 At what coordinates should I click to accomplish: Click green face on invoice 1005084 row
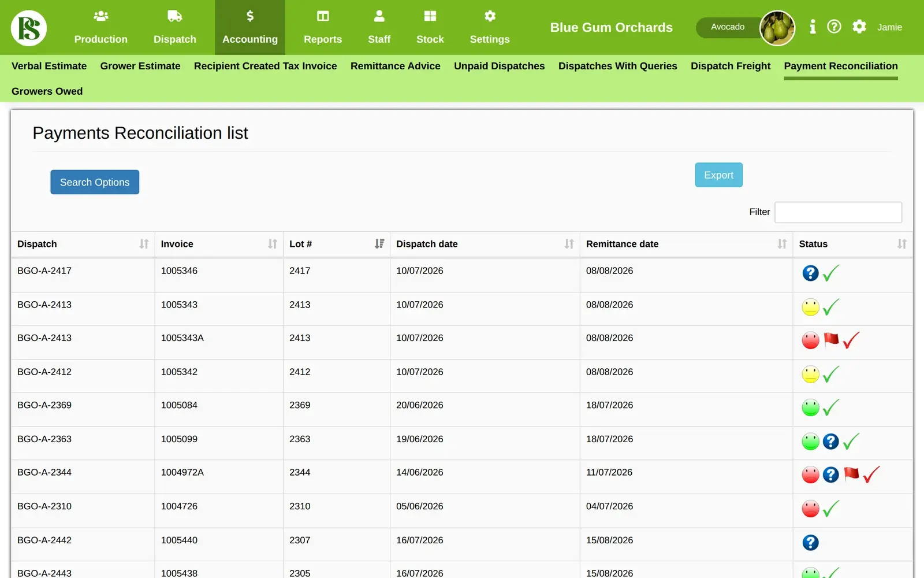[810, 408]
